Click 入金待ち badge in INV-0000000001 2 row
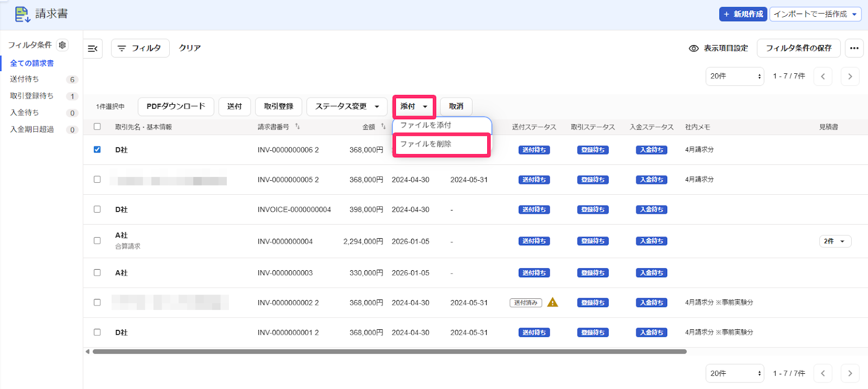Image resolution: width=868 pixels, height=389 pixels. [652, 333]
